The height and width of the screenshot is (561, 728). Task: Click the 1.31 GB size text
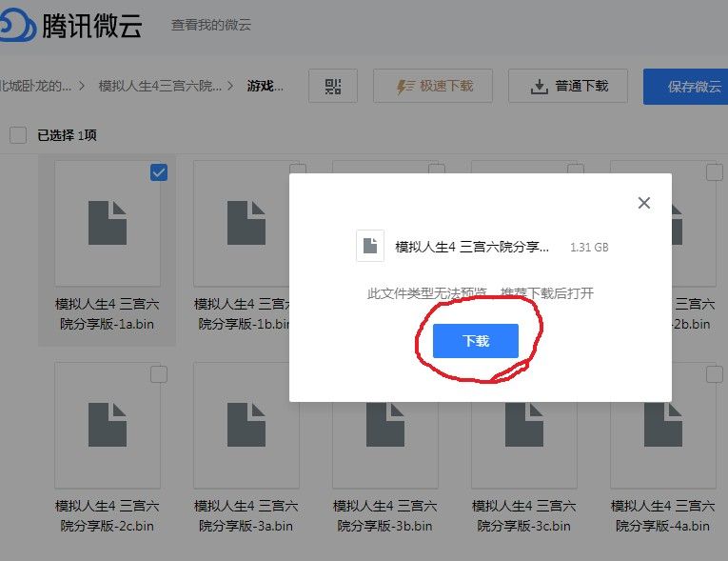(589, 248)
